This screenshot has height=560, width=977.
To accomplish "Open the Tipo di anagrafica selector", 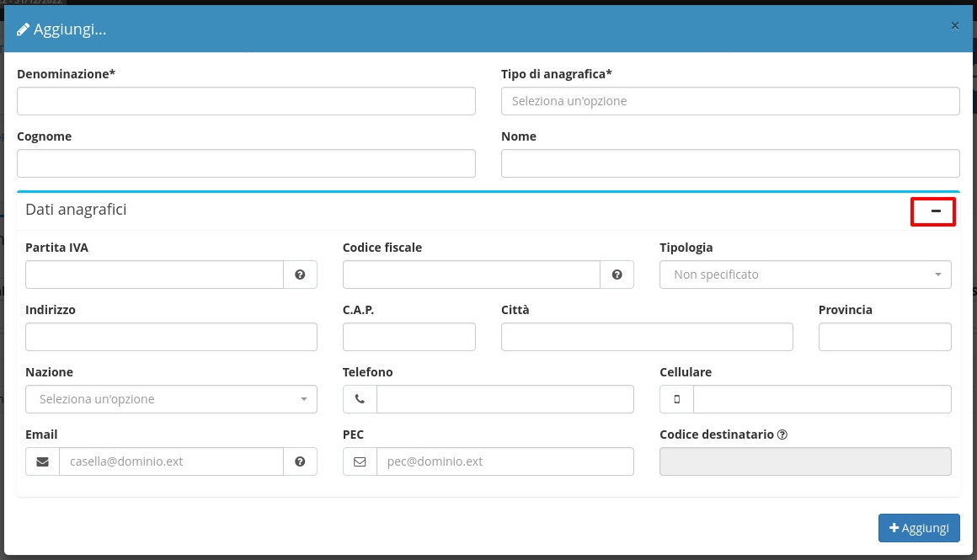I will pyautogui.click(x=730, y=101).
